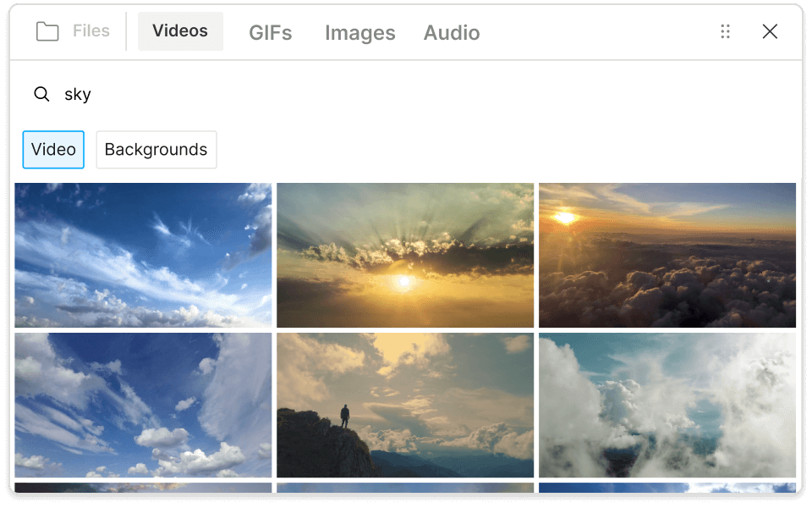Choose the aerial white clouds teal sky video

tap(667, 405)
